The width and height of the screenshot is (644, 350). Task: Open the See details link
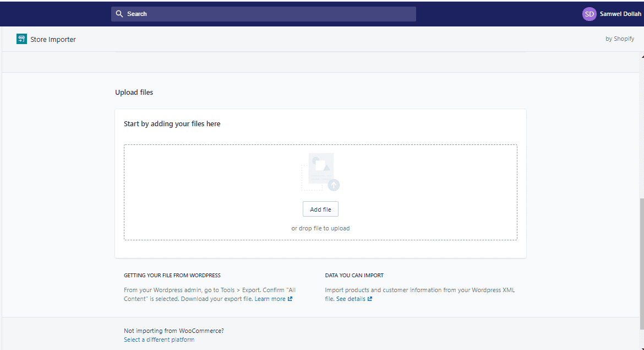coord(351,299)
